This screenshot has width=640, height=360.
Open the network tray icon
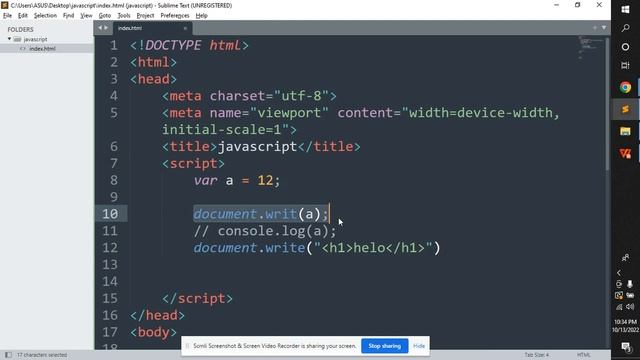619,307
